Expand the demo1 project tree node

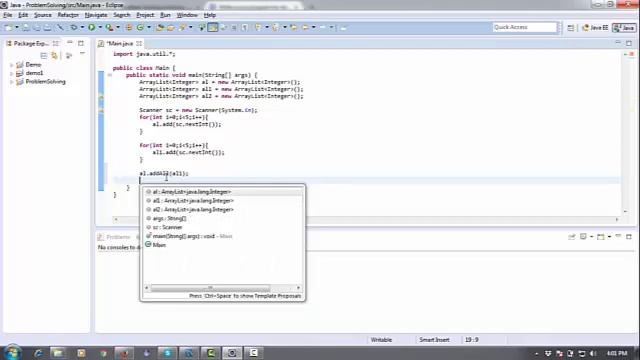(11, 73)
